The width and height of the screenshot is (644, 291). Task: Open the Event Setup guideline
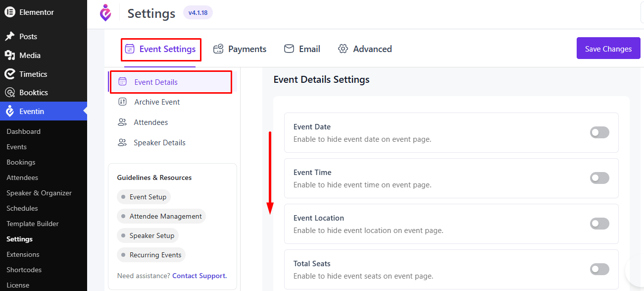tap(144, 197)
